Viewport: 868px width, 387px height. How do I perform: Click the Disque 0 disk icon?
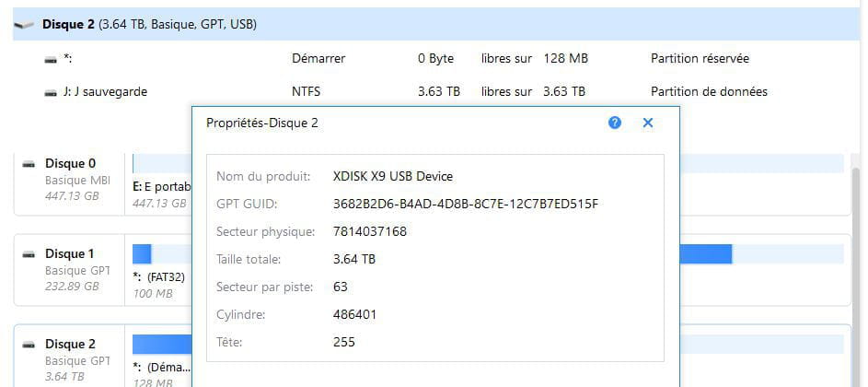click(x=29, y=164)
